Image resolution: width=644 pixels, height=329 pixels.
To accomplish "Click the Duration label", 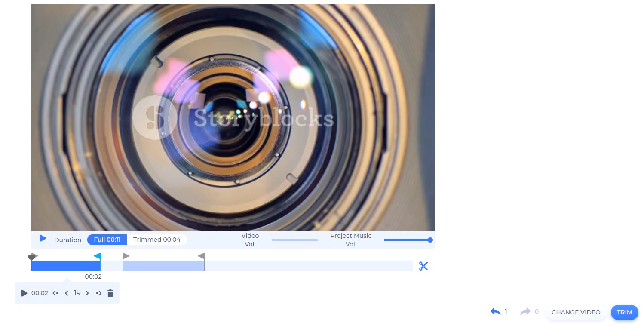I will tap(67, 240).
